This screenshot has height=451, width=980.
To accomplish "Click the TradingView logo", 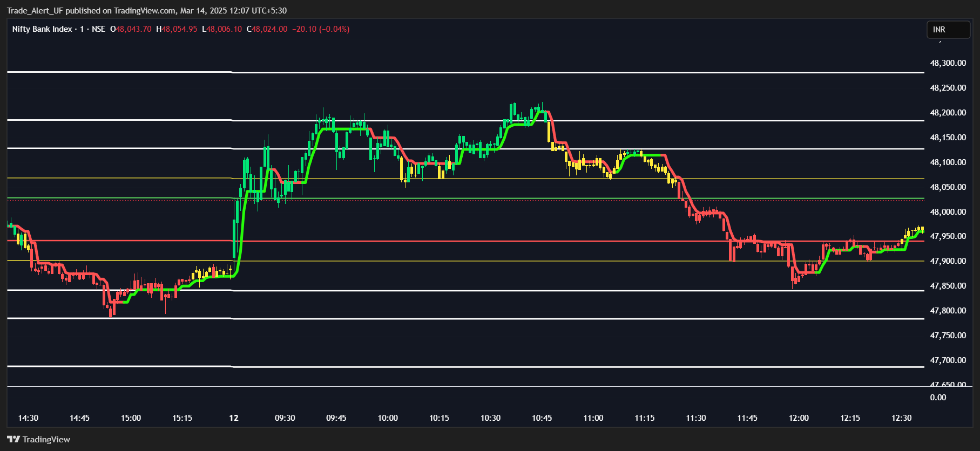I will pos(38,439).
